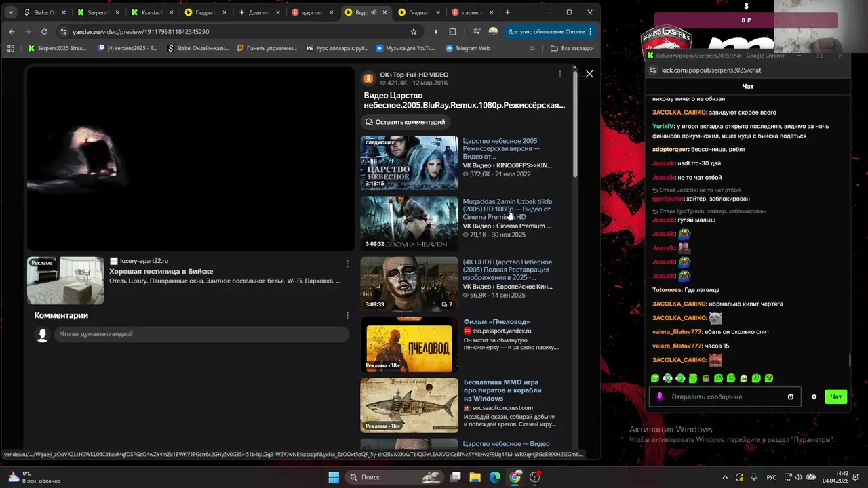Open the '(4K UHD) Царство Небесное' video link
Screen dimensions: 868x488
pyautogui.click(x=507, y=270)
